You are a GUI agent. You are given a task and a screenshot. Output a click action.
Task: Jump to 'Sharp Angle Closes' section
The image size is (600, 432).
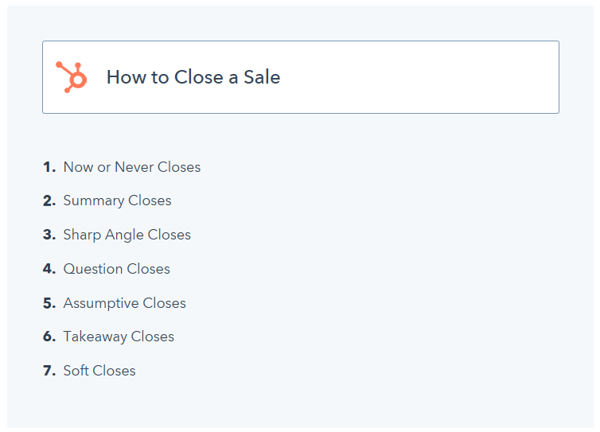pos(127,235)
